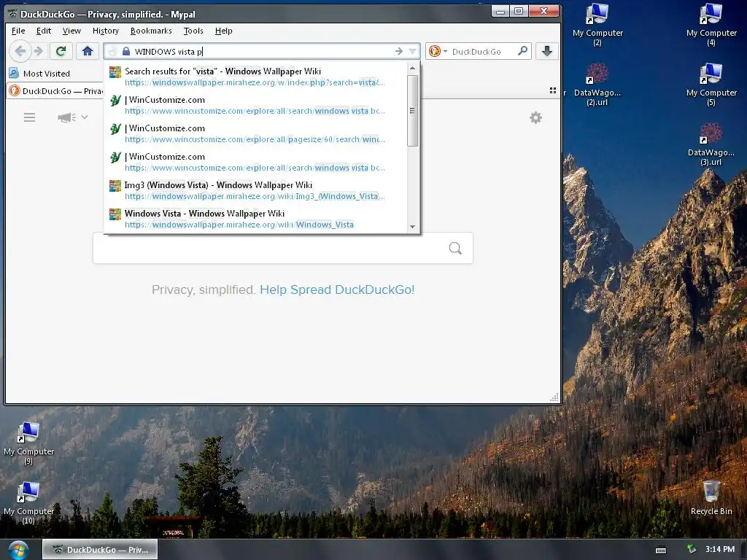Image resolution: width=747 pixels, height=560 pixels.
Task: Open the View menu
Action: pos(71,31)
